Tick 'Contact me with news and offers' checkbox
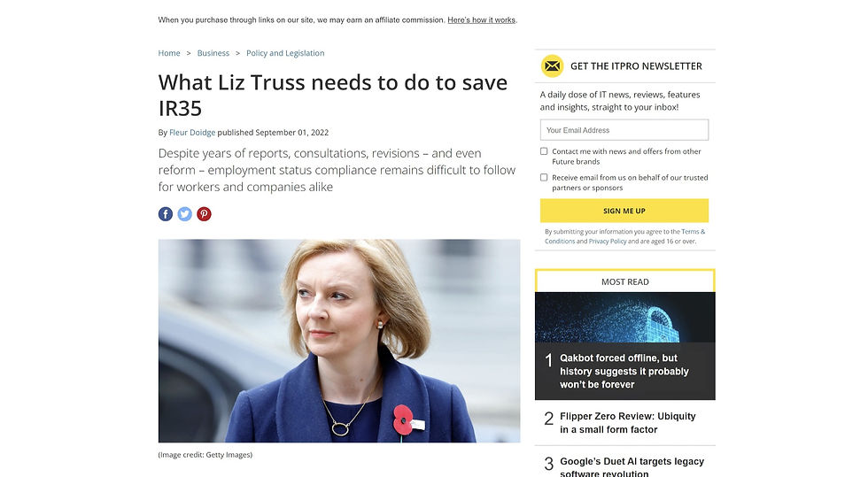This screenshot has width=868, height=477. [x=544, y=151]
